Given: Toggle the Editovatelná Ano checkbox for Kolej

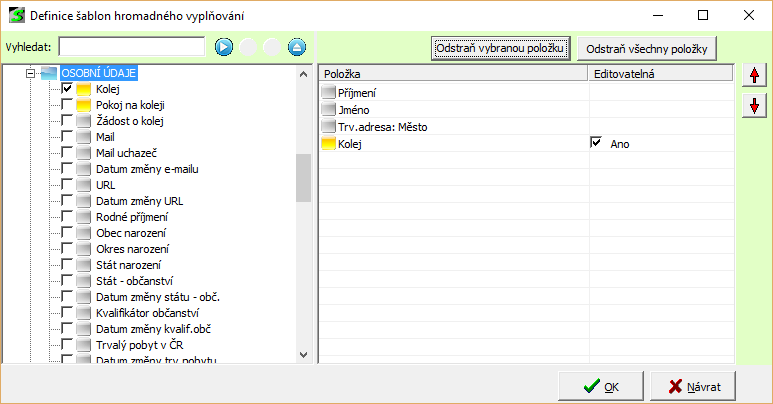Looking at the screenshot, I should [x=597, y=144].
